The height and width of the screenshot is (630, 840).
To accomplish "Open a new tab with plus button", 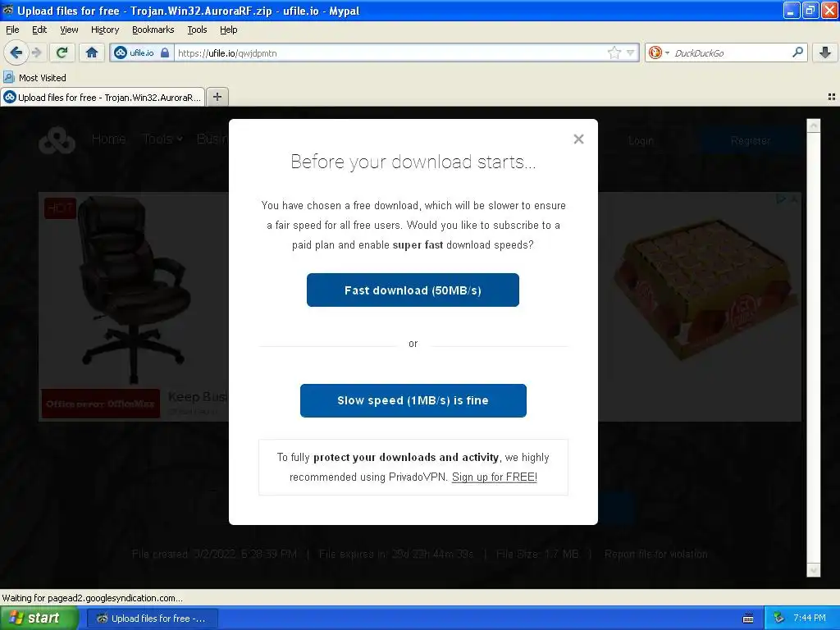I will pos(217,97).
